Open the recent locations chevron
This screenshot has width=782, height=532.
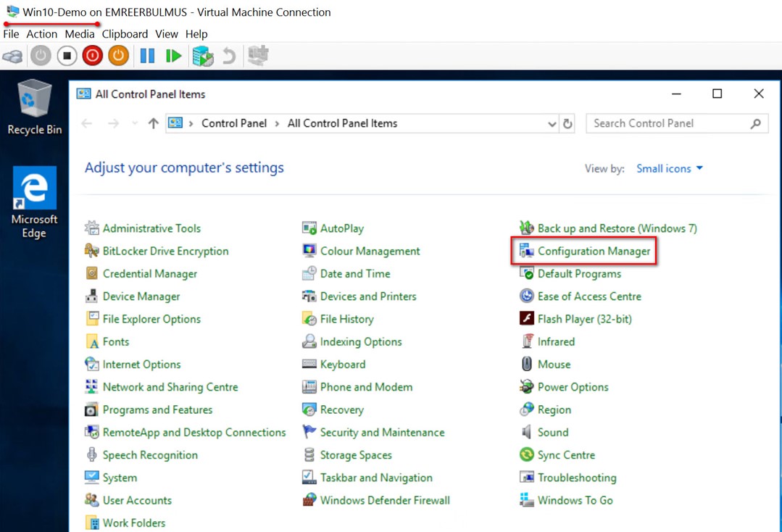pyautogui.click(x=135, y=123)
